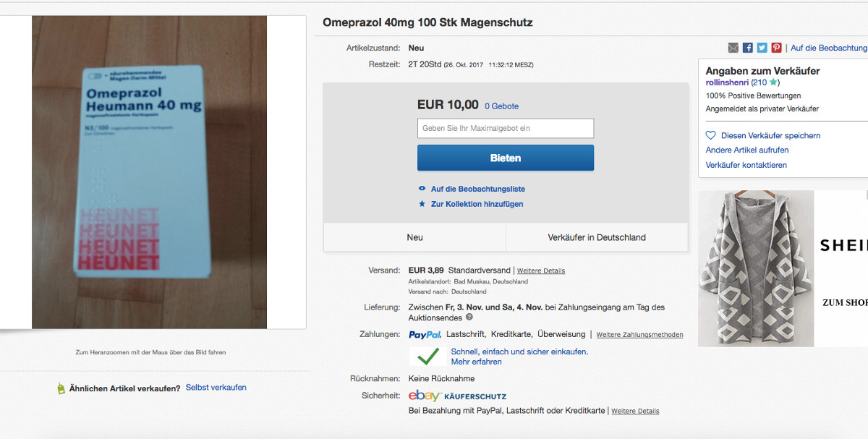Click eye icon for Beobachtungsliste

click(x=422, y=189)
